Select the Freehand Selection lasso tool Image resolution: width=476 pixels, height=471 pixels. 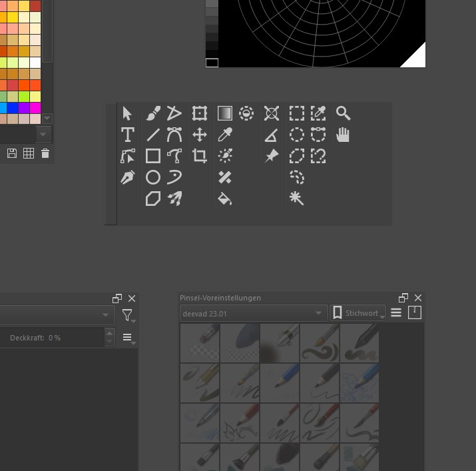tap(297, 177)
